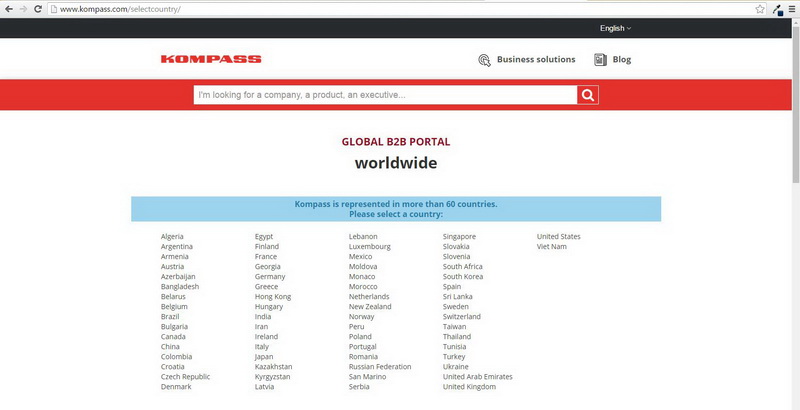This screenshot has width=800, height=410.
Task: Click the browser back arrow
Action: [x=9, y=9]
